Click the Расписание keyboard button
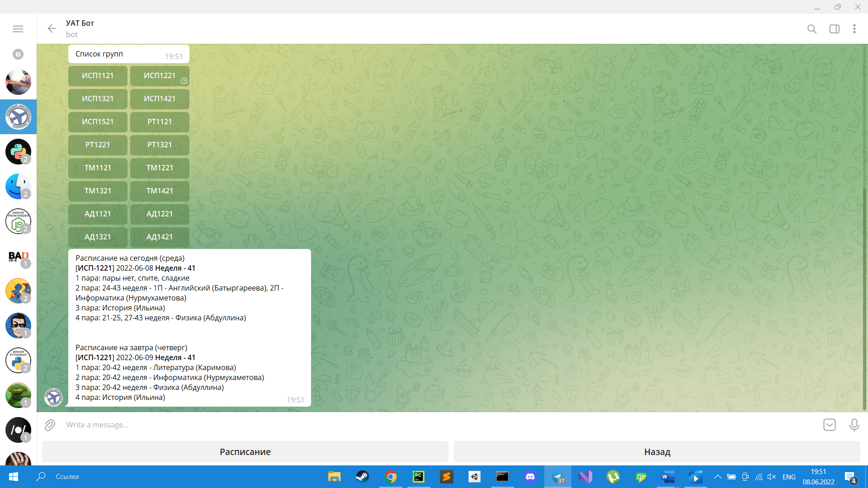 [245, 452]
